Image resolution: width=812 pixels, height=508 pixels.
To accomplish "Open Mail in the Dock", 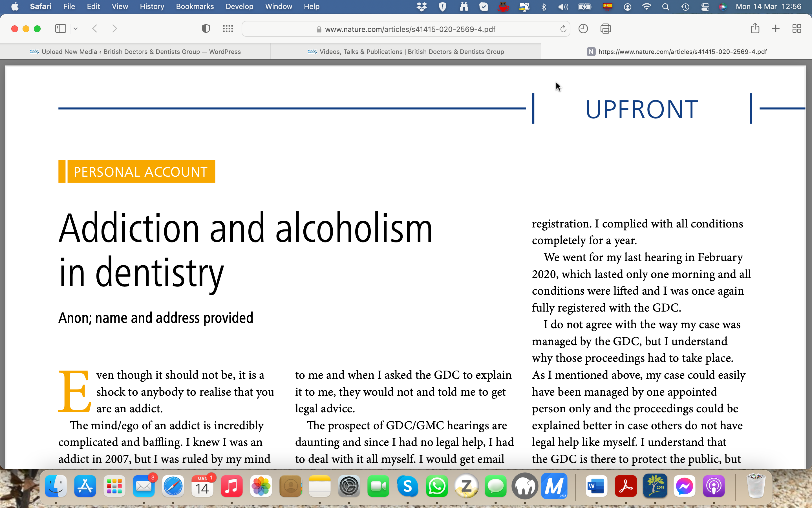I will click(144, 486).
